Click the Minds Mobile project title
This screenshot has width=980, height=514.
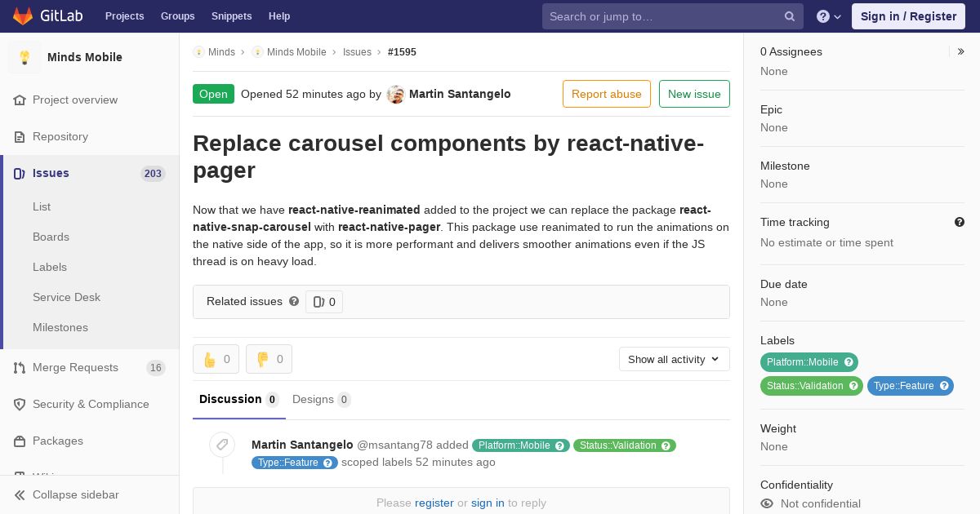point(85,57)
